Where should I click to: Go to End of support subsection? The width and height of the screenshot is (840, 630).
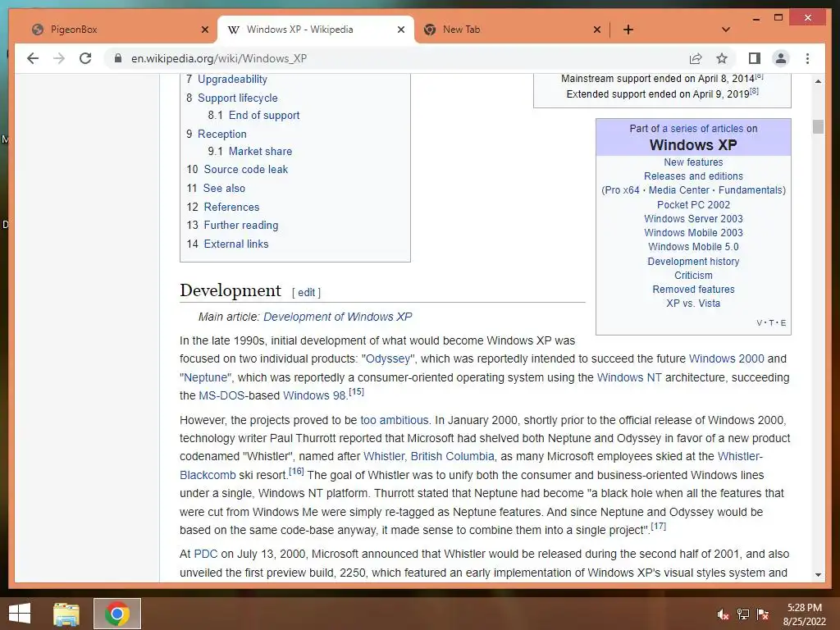coord(264,115)
